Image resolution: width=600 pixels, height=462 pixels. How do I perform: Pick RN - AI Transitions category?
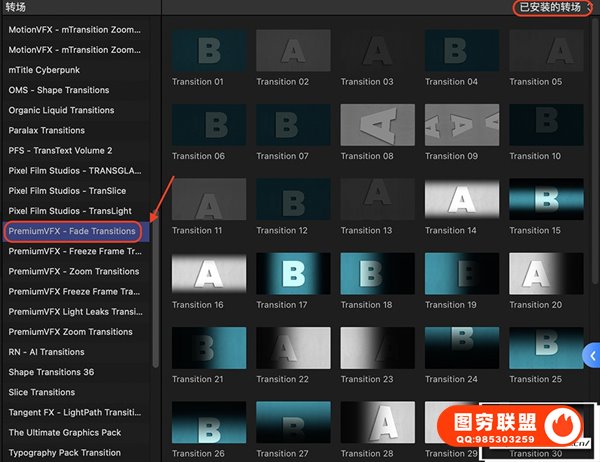pyautogui.click(x=47, y=352)
